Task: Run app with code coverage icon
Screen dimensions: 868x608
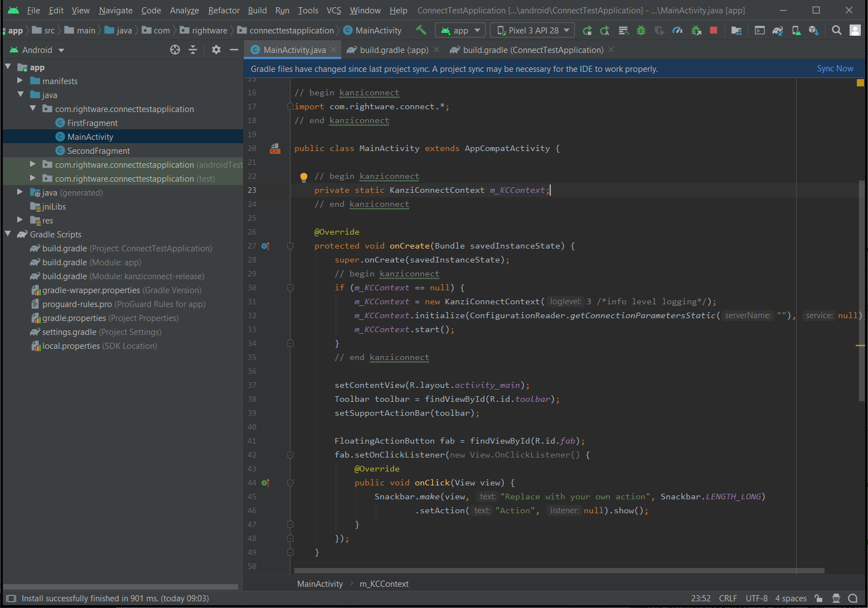Action: [658, 30]
